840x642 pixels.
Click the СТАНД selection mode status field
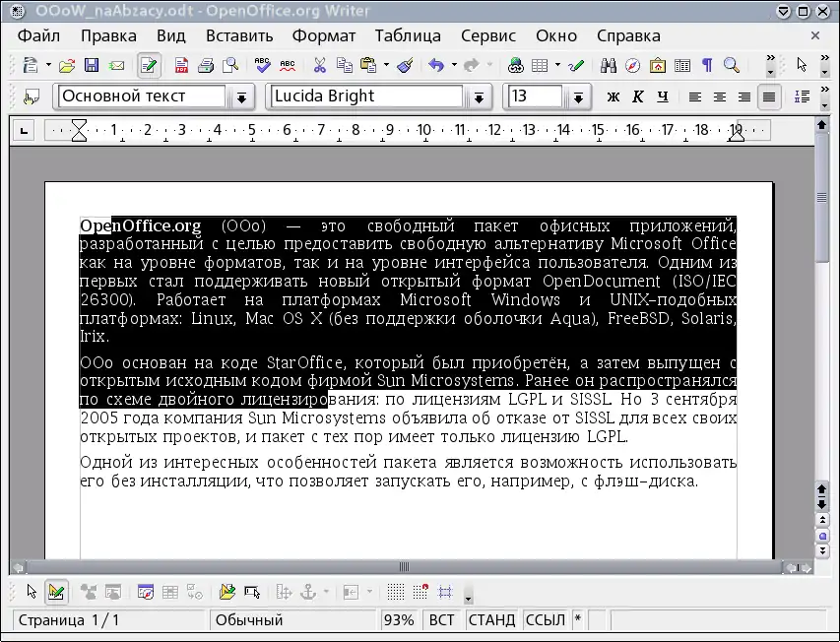click(491, 620)
